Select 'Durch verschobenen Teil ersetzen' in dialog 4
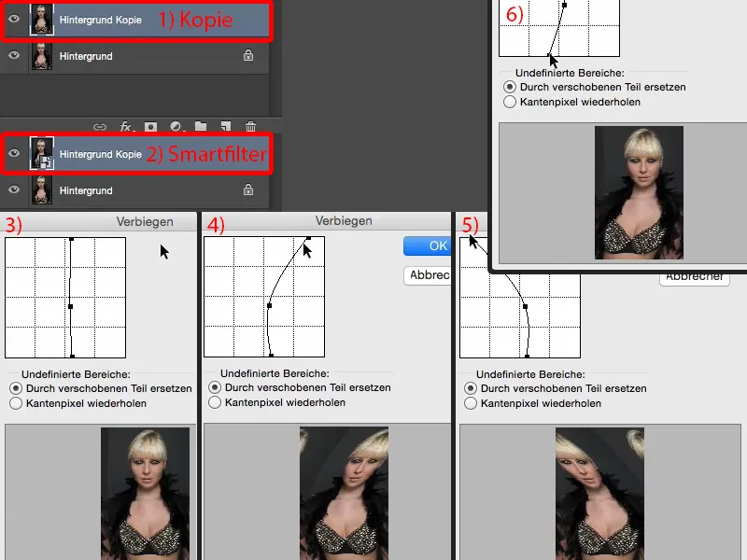The width and height of the screenshot is (747, 560). click(215, 387)
